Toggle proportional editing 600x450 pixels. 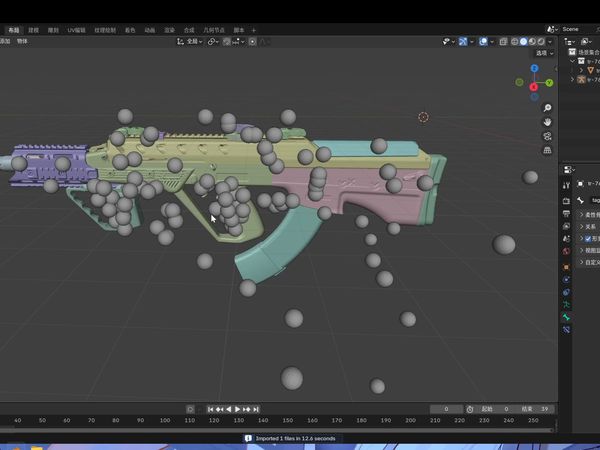[x=252, y=41]
